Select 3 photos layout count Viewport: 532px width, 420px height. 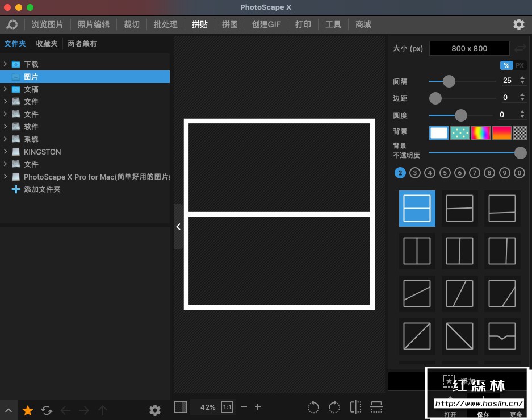415,173
